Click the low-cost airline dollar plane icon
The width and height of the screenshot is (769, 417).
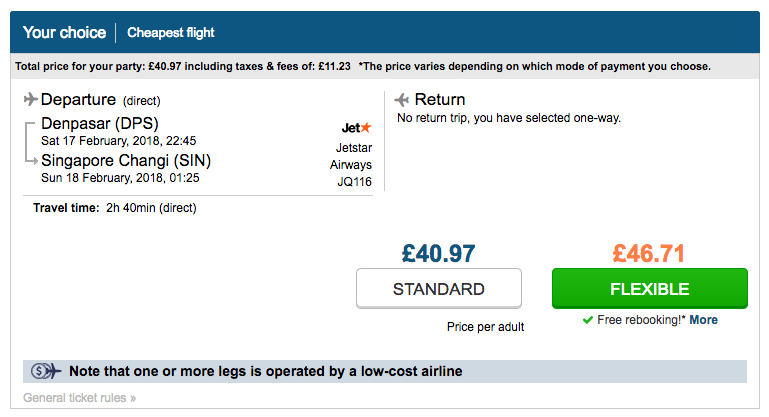[x=46, y=371]
